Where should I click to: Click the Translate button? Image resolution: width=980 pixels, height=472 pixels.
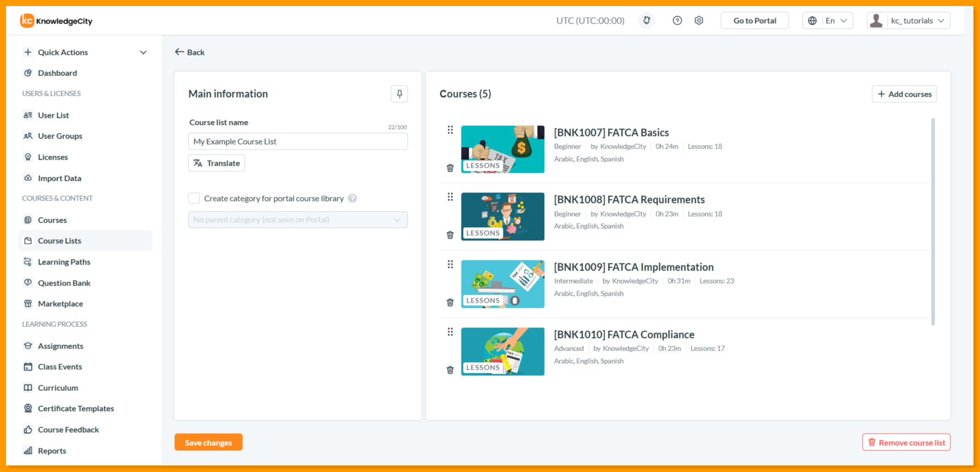click(217, 163)
